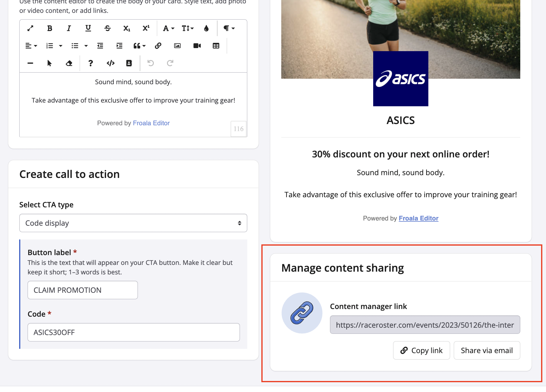Image resolution: width=546 pixels, height=392 pixels.
Task: Open the code view of editor
Action: (111, 63)
